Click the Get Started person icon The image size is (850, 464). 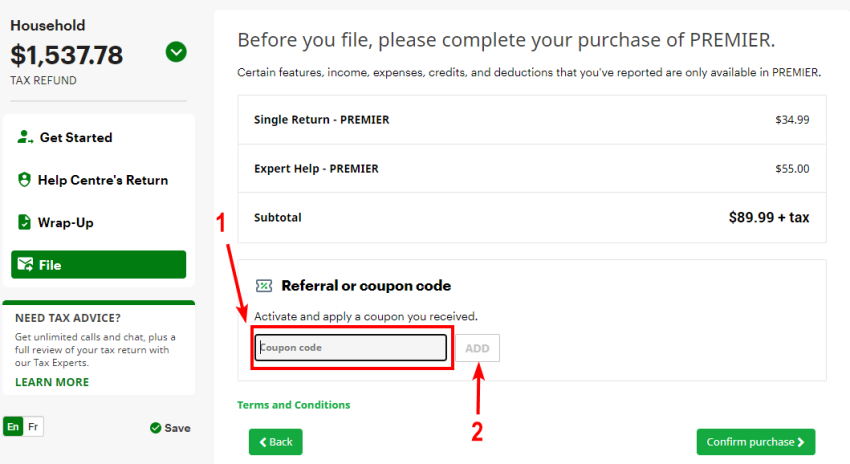click(x=25, y=138)
